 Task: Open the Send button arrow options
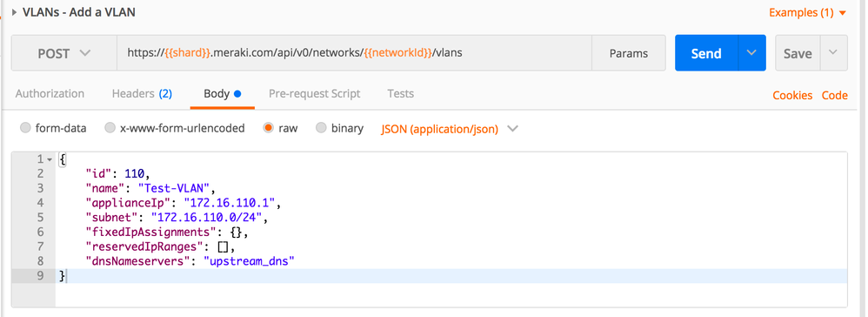751,53
